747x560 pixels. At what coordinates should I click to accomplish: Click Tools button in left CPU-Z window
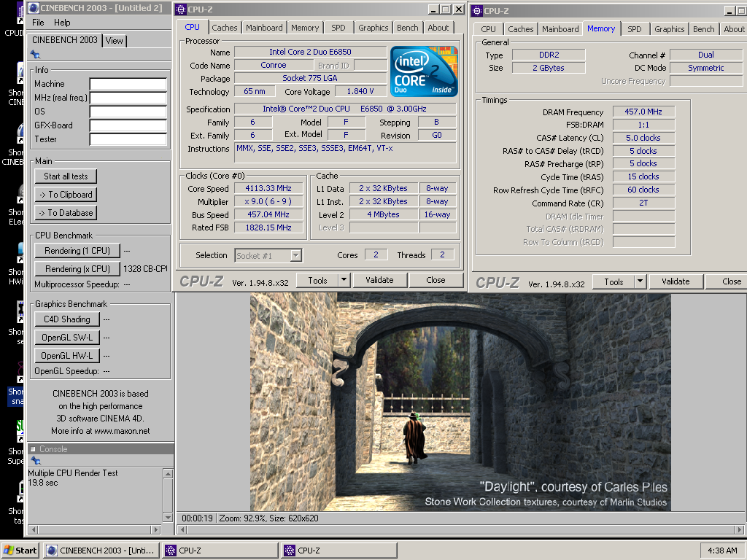tap(318, 280)
